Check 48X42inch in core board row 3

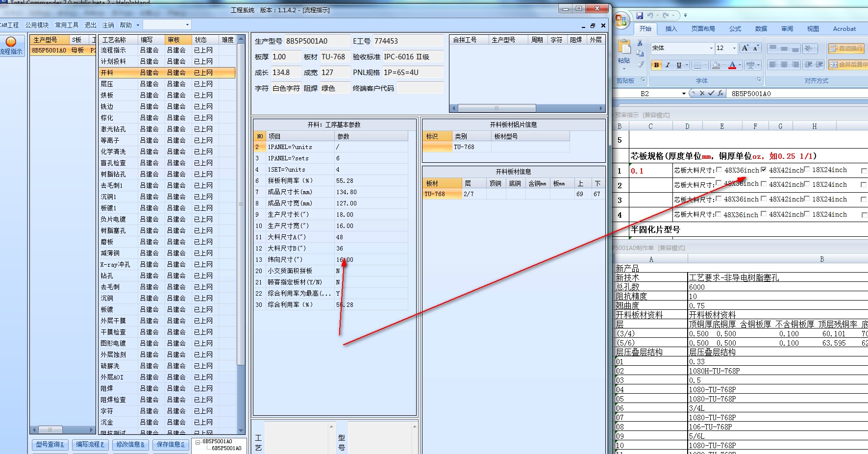[764, 199]
